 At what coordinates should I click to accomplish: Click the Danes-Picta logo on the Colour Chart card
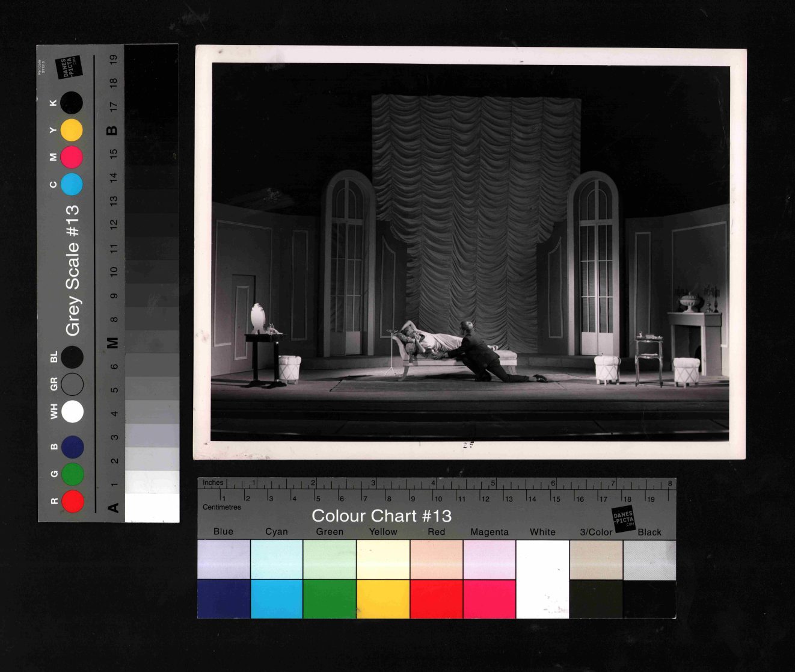[623, 518]
